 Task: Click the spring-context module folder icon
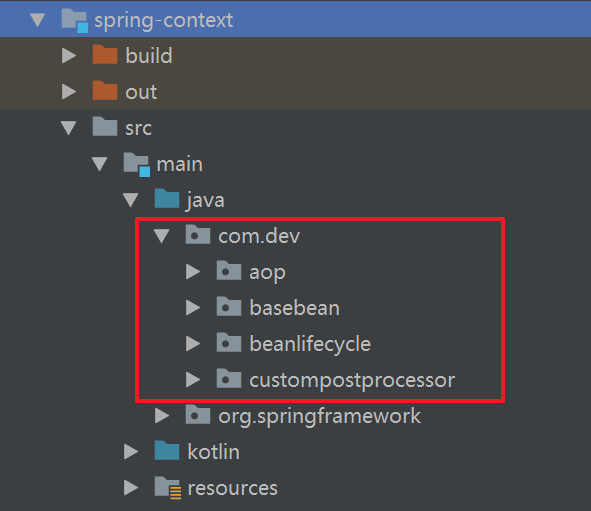point(75,20)
